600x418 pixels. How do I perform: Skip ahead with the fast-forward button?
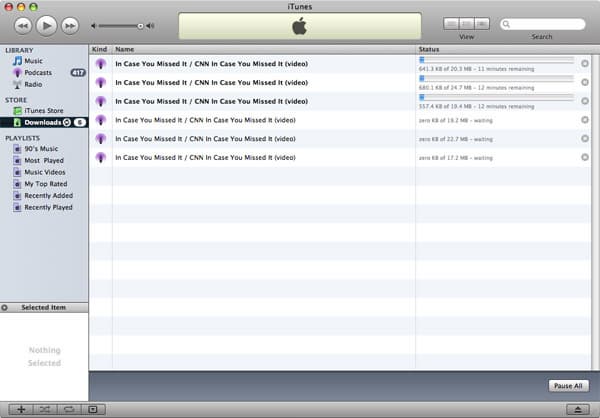point(70,26)
